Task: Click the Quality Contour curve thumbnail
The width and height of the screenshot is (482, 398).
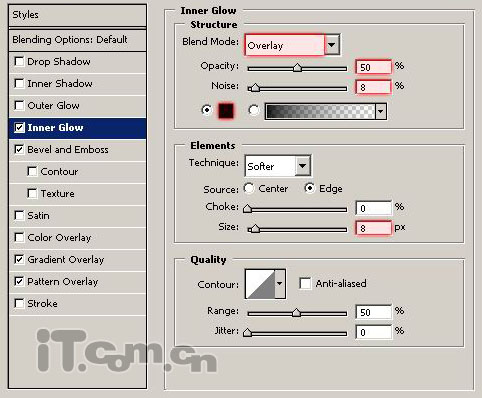Action: 260,284
